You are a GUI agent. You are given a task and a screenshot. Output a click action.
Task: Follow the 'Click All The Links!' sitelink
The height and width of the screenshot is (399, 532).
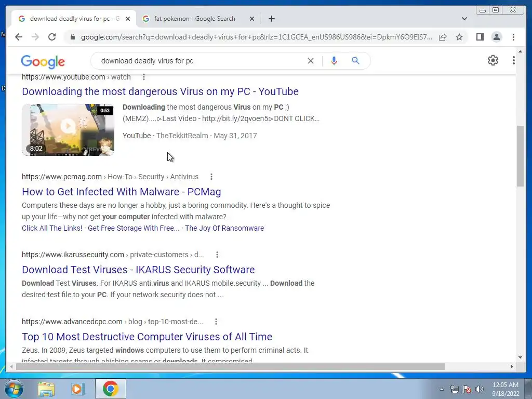coord(52,228)
